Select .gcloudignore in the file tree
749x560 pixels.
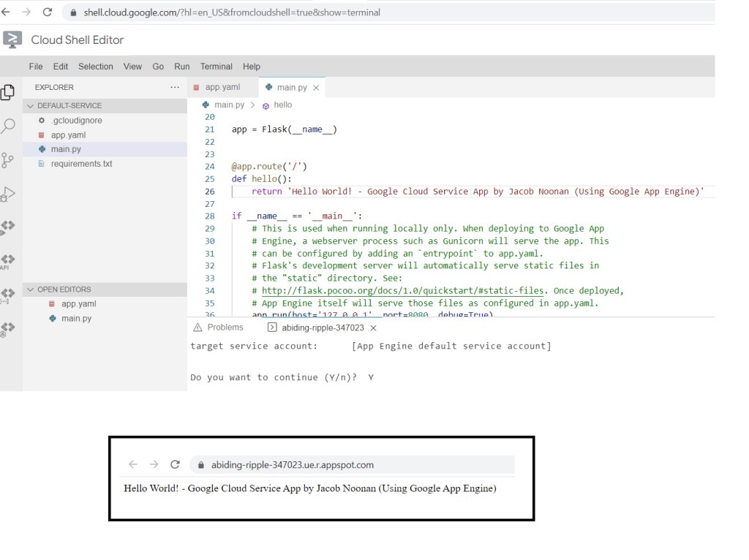[x=77, y=121]
